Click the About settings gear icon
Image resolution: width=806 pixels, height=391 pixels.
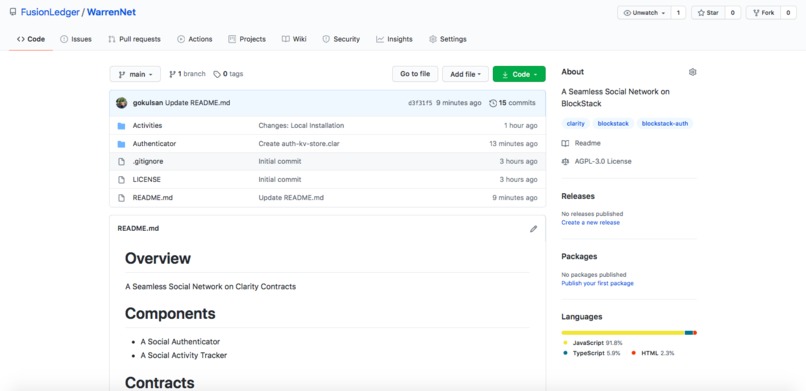(x=692, y=72)
